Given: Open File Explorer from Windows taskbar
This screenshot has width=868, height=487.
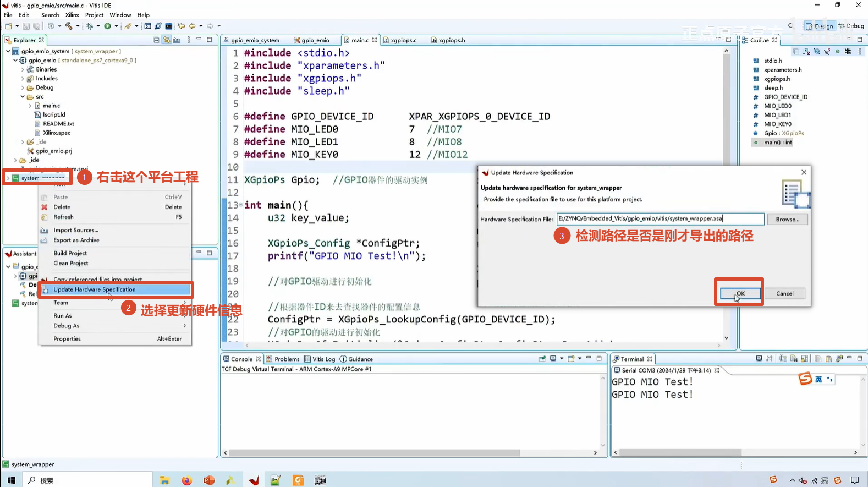Looking at the screenshot, I should coord(164,480).
